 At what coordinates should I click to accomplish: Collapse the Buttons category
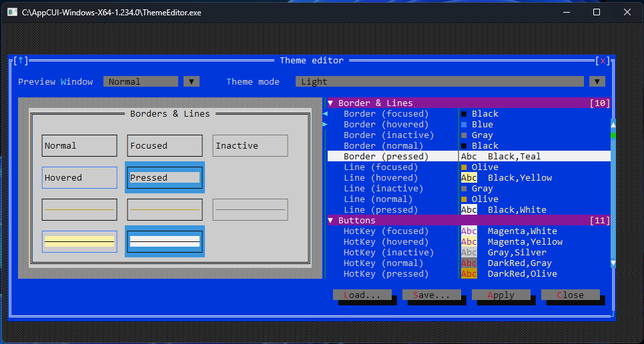point(330,221)
